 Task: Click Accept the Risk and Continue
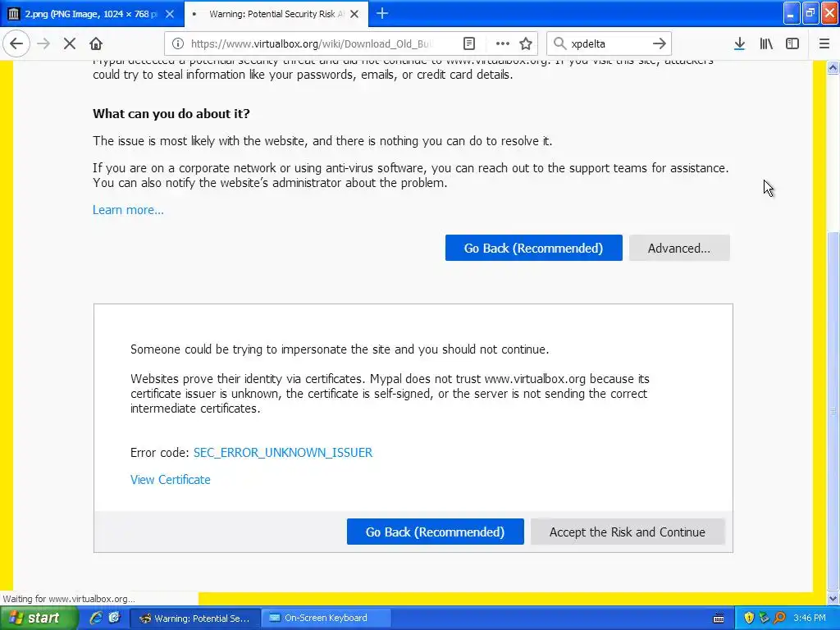tap(628, 532)
